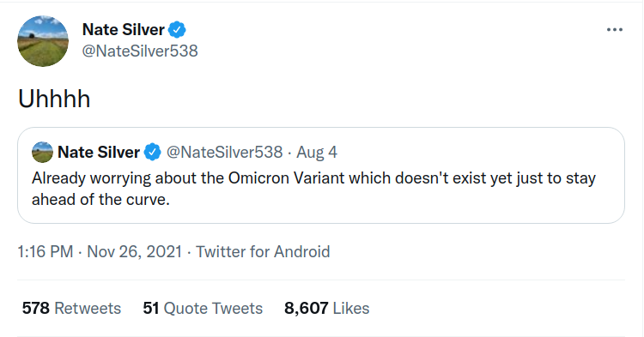Screen dimensions: 644x337
Task: Click the blue verified badge beside main name
Action: point(177,29)
